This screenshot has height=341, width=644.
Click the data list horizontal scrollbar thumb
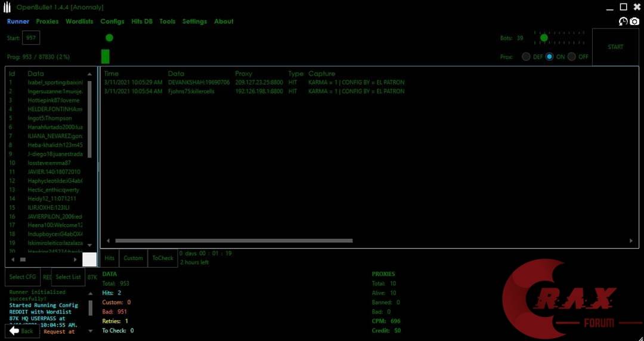coord(23,259)
